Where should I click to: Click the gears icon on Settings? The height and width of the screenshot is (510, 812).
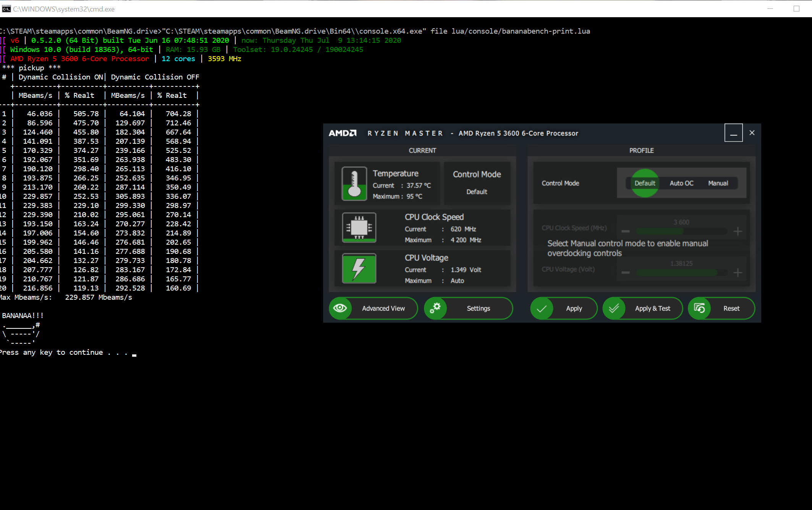pos(435,308)
